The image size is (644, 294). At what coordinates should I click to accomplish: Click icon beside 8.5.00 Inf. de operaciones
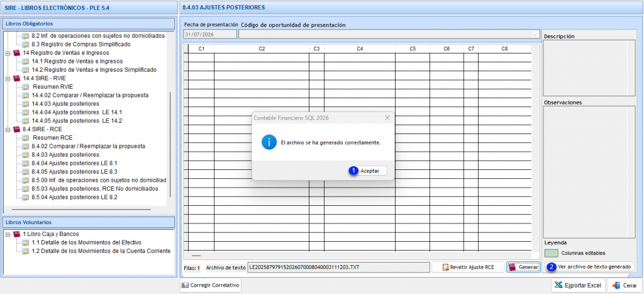click(25, 180)
